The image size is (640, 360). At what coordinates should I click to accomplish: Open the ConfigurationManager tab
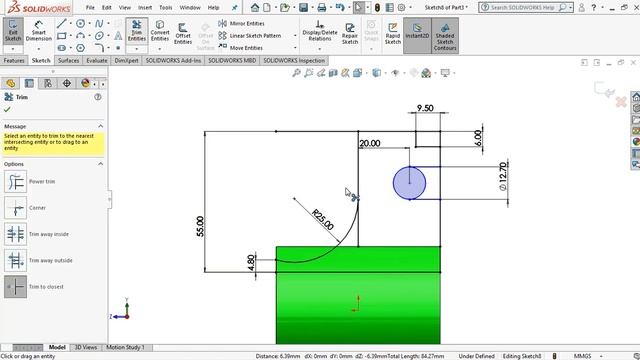click(48, 83)
